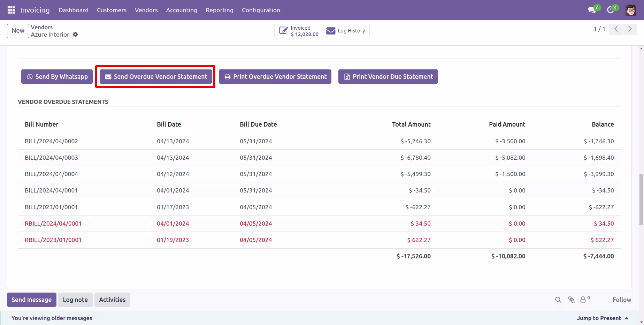Go to the previous record arrow
This screenshot has width=644, height=325.
pyautogui.click(x=616, y=29)
